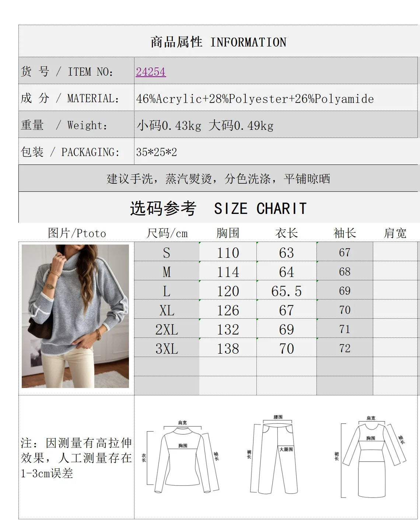
Task: Select the 袖长 value 69 for size L
Action: click(x=345, y=291)
